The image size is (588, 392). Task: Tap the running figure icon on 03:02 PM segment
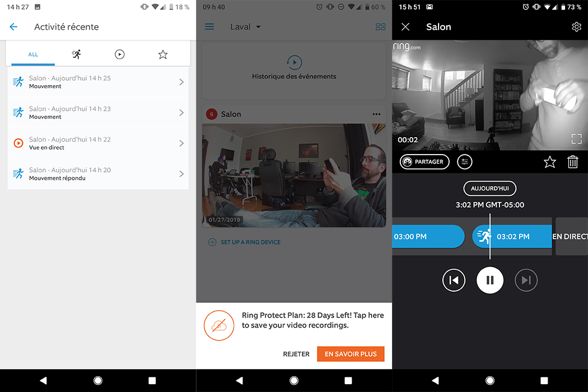pos(484,236)
